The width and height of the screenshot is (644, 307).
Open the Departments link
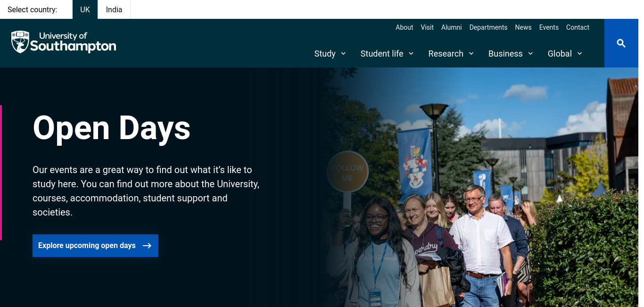pyautogui.click(x=488, y=27)
